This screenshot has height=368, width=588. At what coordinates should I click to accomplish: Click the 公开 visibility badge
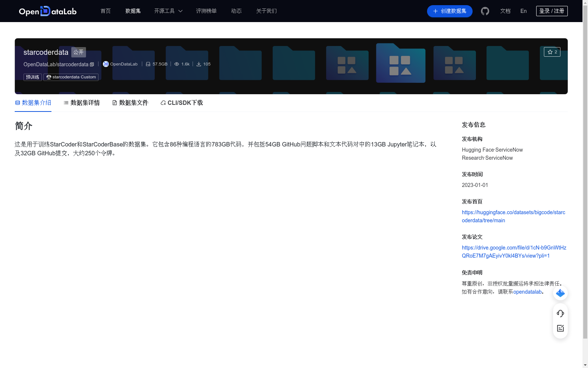79,52
